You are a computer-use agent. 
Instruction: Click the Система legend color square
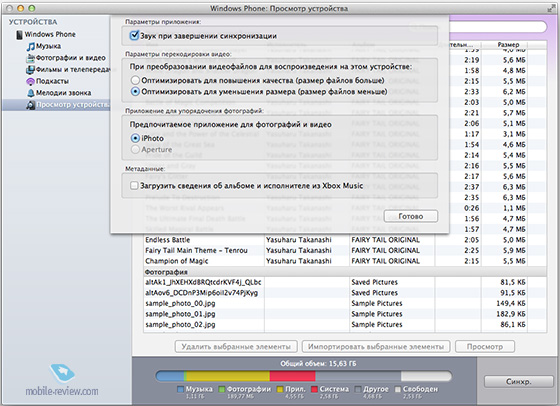click(x=314, y=389)
